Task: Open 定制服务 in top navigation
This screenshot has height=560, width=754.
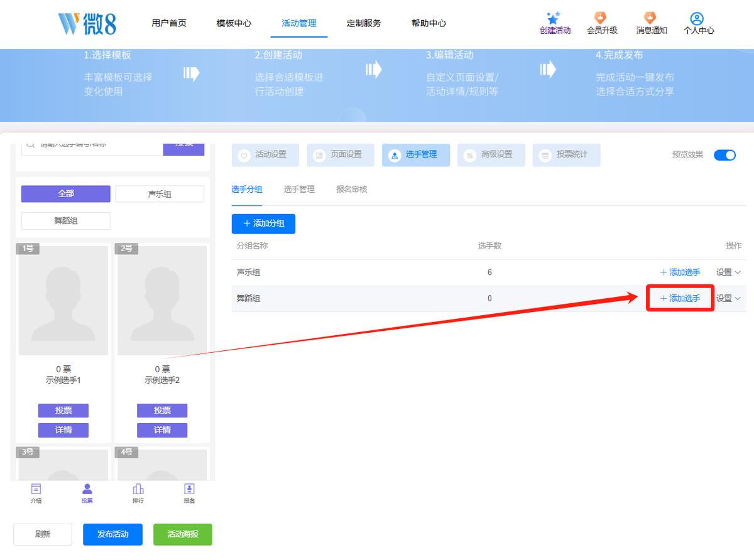Action: [x=364, y=23]
